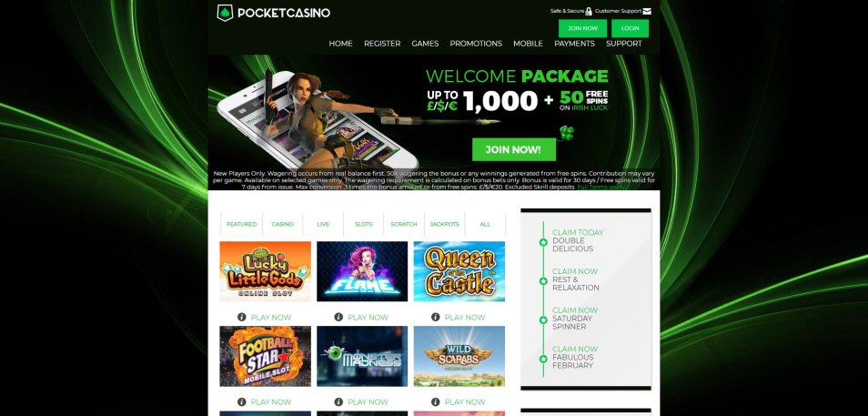
Task: Open info icon for Lucky Little Gods
Action: pos(241,317)
